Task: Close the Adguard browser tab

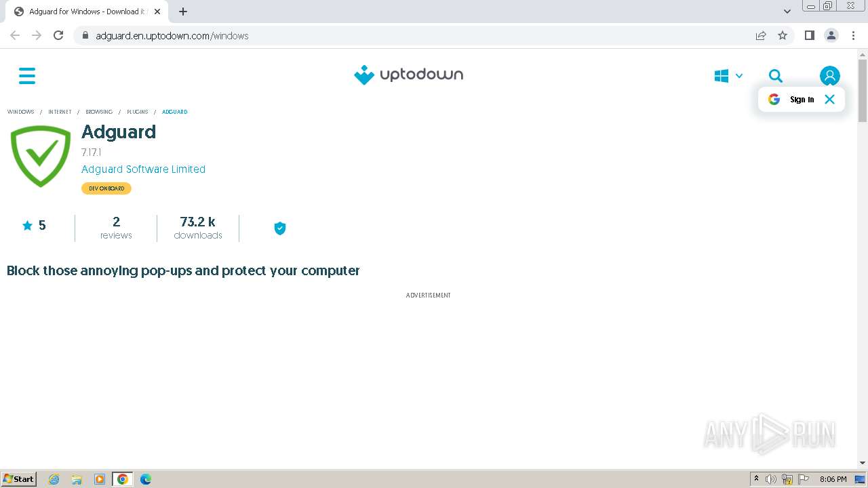Action: (x=157, y=12)
